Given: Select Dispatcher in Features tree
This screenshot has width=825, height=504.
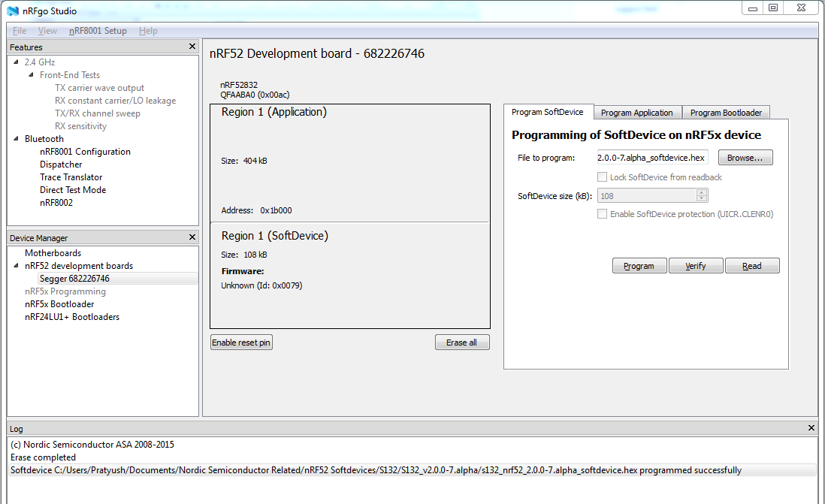Looking at the screenshot, I should pyautogui.click(x=61, y=164).
